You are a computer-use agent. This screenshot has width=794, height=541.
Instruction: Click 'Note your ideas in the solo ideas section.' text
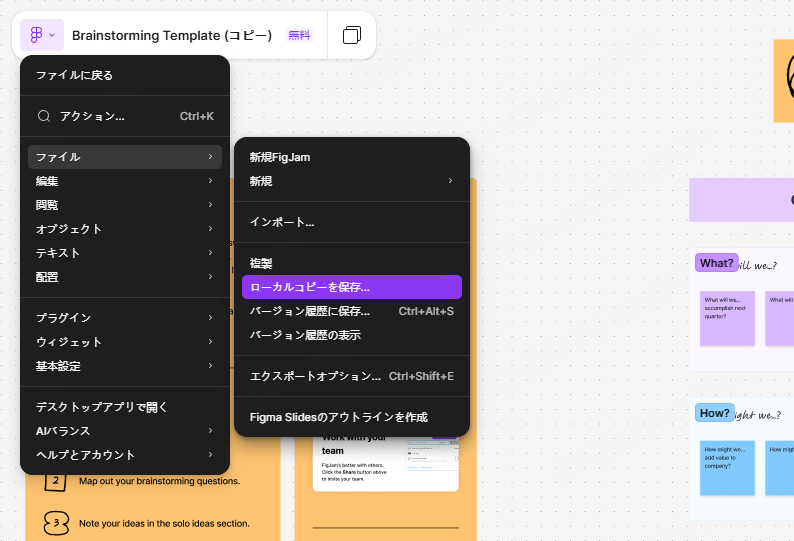tap(164, 523)
